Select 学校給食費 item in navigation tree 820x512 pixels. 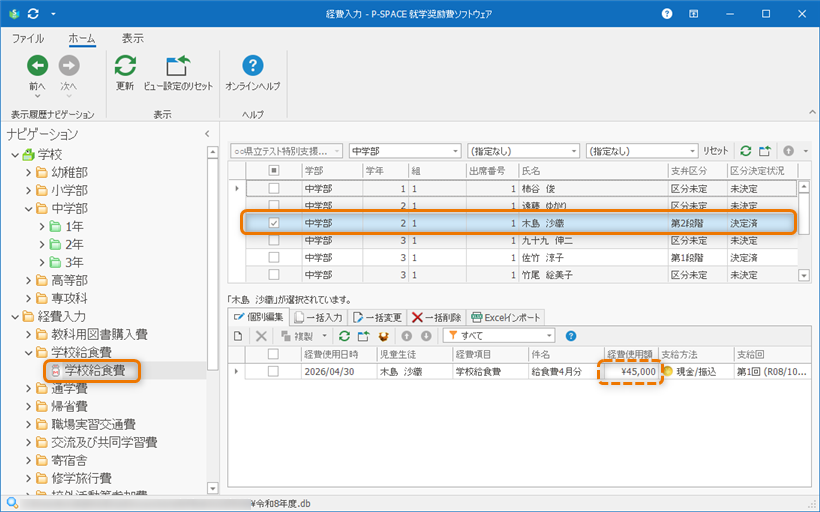tap(94, 371)
